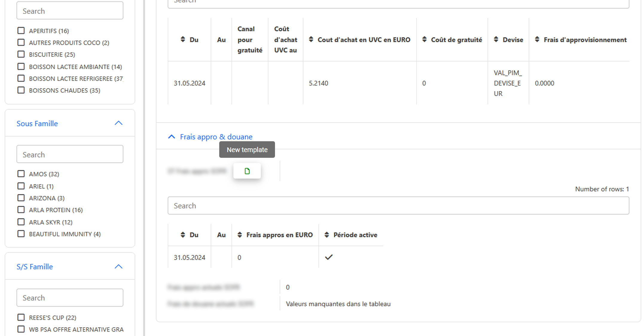The height and width of the screenshot is (336, 644).
Task: Click the Frais appro table search box
Action: (398, 206)
